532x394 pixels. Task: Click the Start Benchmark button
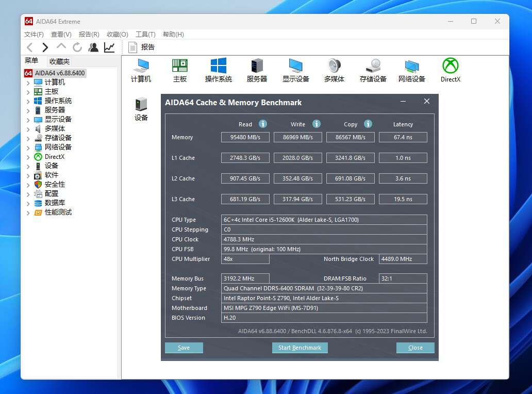coord(300,348)
